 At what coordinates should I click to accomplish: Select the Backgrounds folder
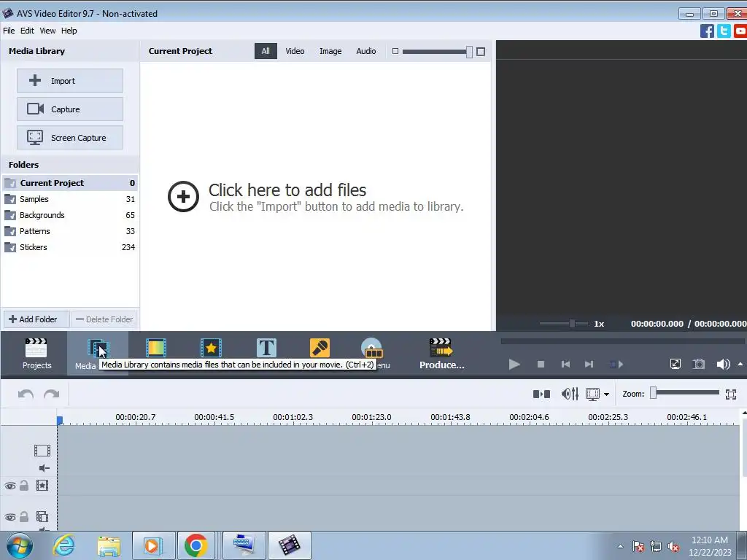click(x=70, y=215)
